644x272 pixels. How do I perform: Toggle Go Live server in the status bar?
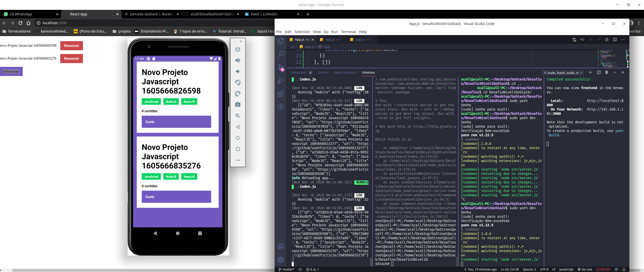click(x=585, y=269)
